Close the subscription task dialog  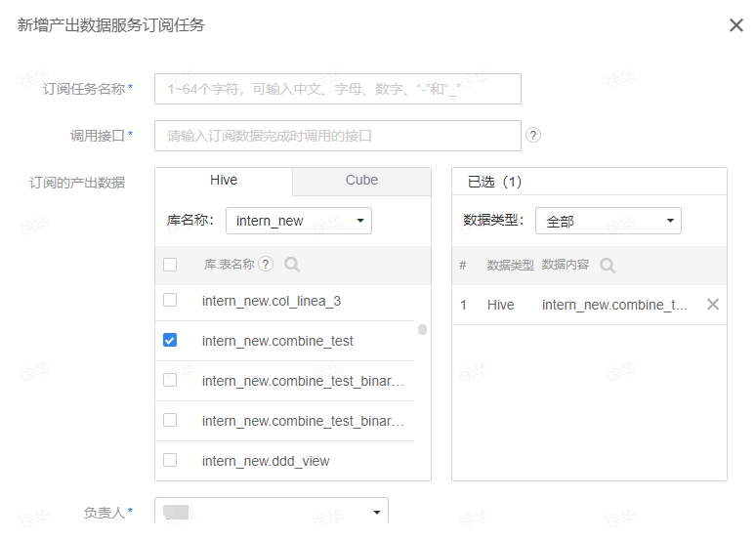click(x=736, y=25)
